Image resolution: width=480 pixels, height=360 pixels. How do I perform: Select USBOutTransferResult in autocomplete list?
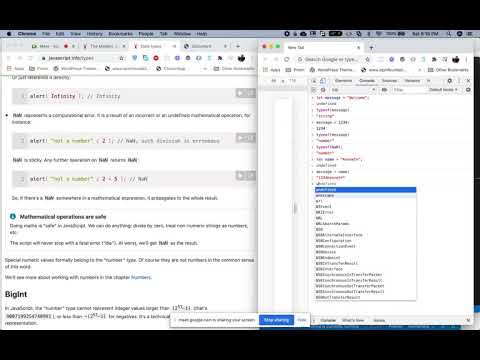[366, 297]
